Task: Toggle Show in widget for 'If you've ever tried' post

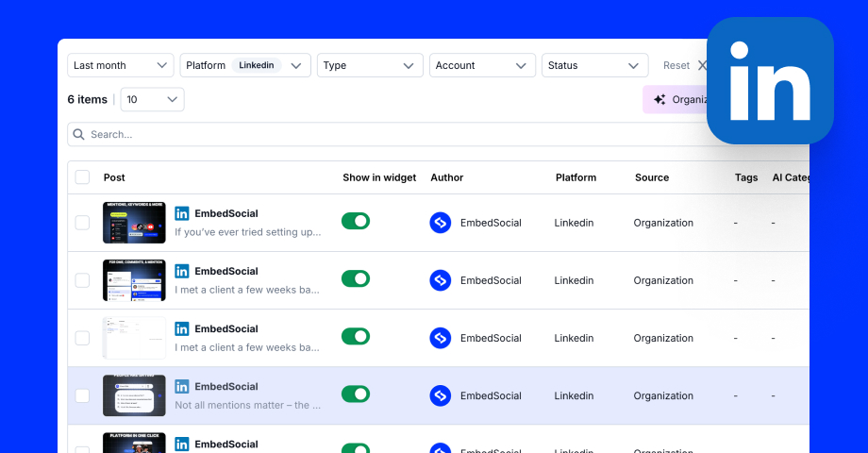Action: [x=356, y=222]
